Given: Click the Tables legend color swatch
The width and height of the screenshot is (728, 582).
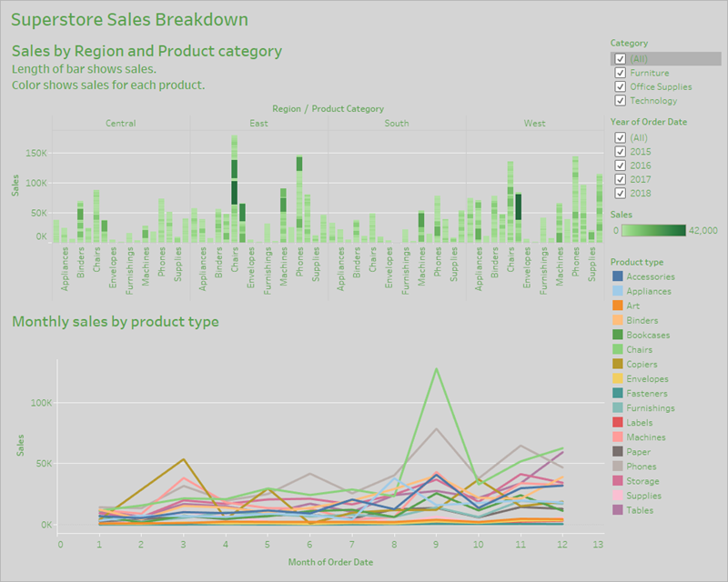Looking at the screenshot, I should pyautogui.click(x=618, y=510).
